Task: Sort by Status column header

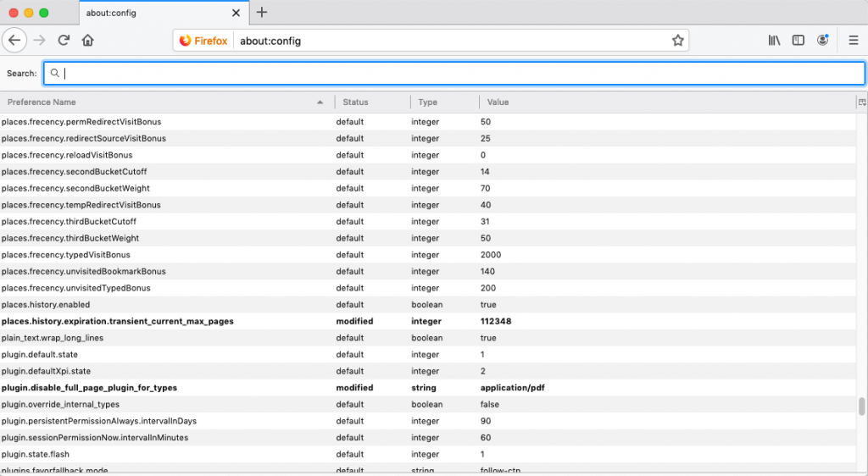Action: (x=371, y=102)
